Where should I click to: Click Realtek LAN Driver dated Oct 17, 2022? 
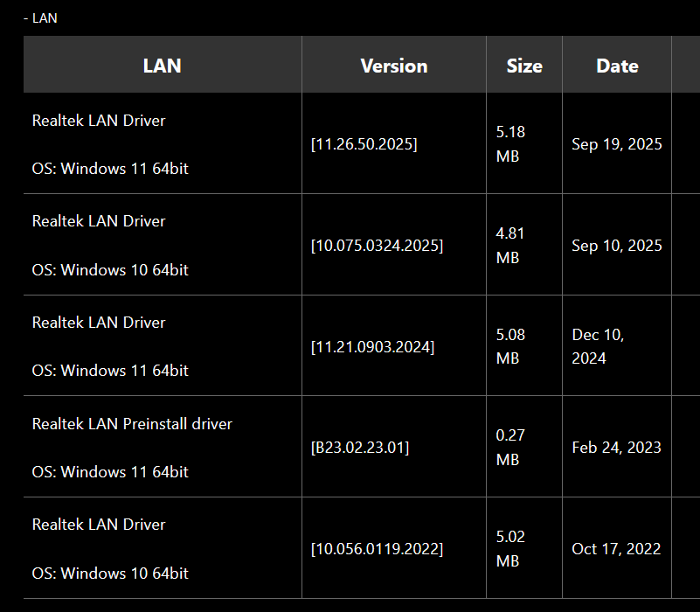pos(99,524)
